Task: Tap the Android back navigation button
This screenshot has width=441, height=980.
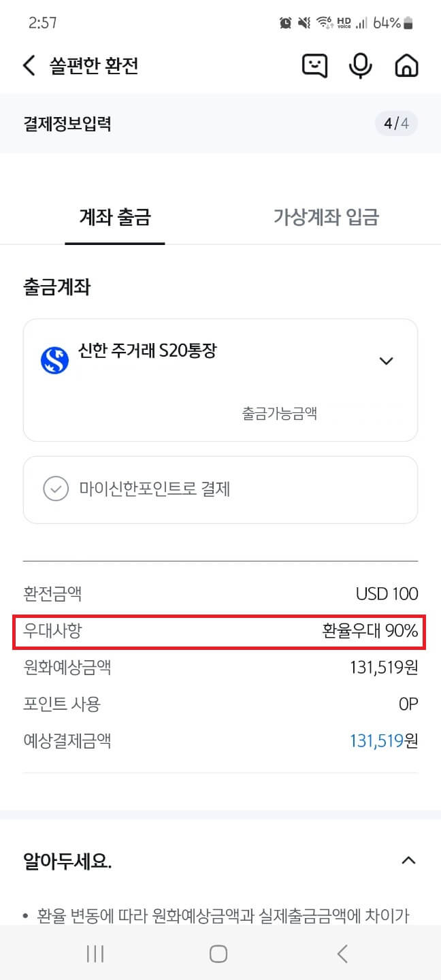Action: [342, 953]
